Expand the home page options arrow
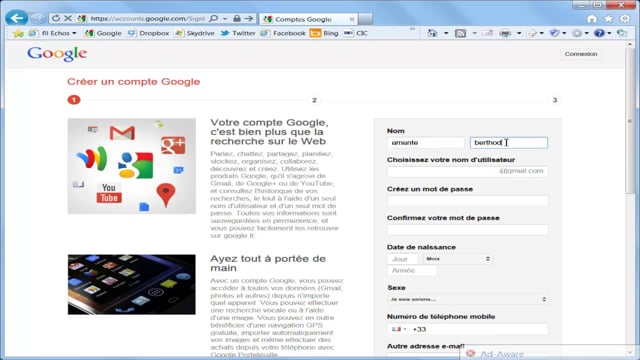640x360 pixels. tap(446, 33)
